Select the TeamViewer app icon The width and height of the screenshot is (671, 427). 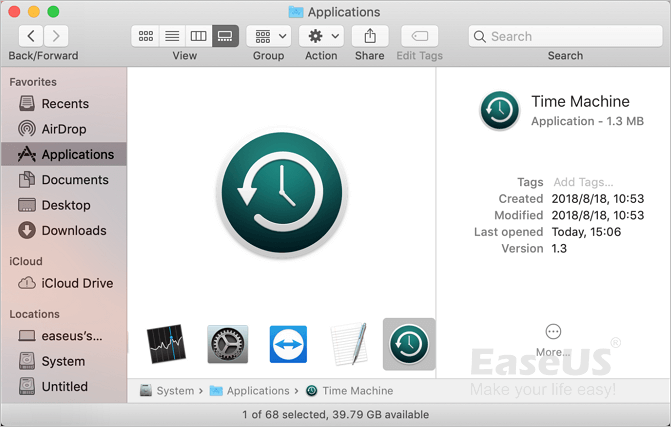[x=288, y=344]
